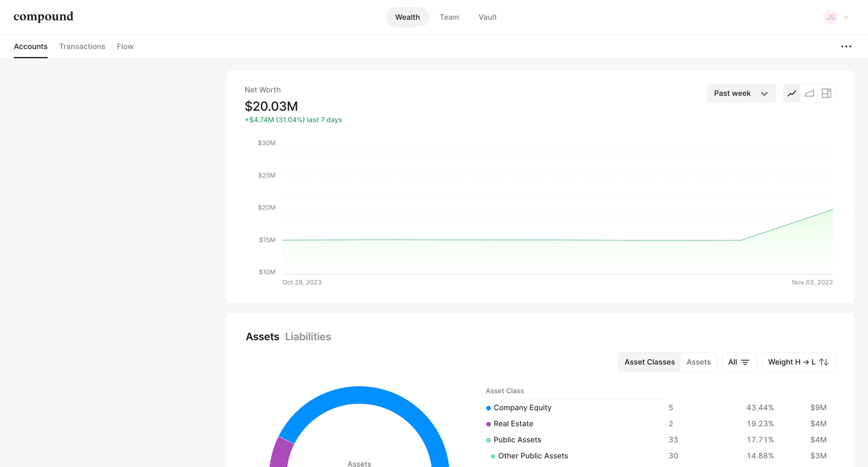This screenshot has height=467, width=868.
Task: Click the compound logo
Action: point(44,17)
